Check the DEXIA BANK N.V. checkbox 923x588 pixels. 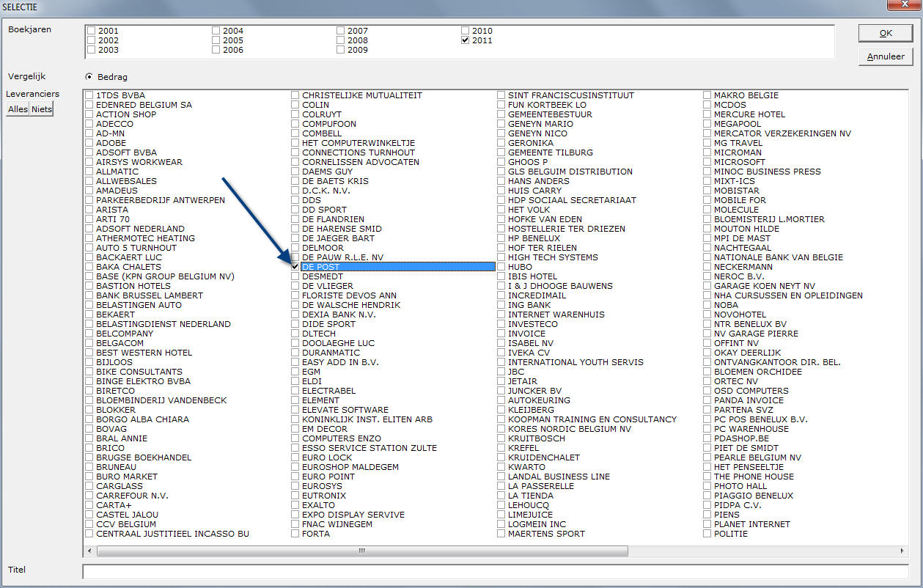295,315
